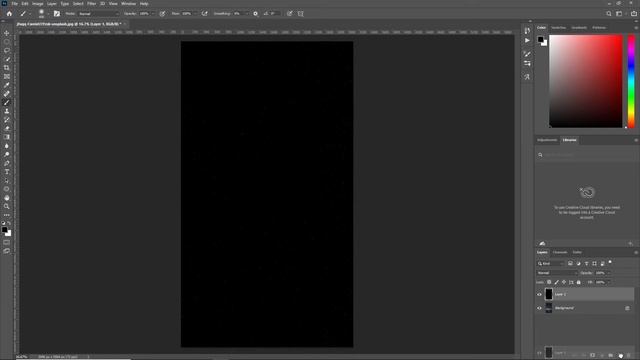Viewport: 640px width, 360px height.
Task: Click the add layer mask button
Action: (593, 356)
